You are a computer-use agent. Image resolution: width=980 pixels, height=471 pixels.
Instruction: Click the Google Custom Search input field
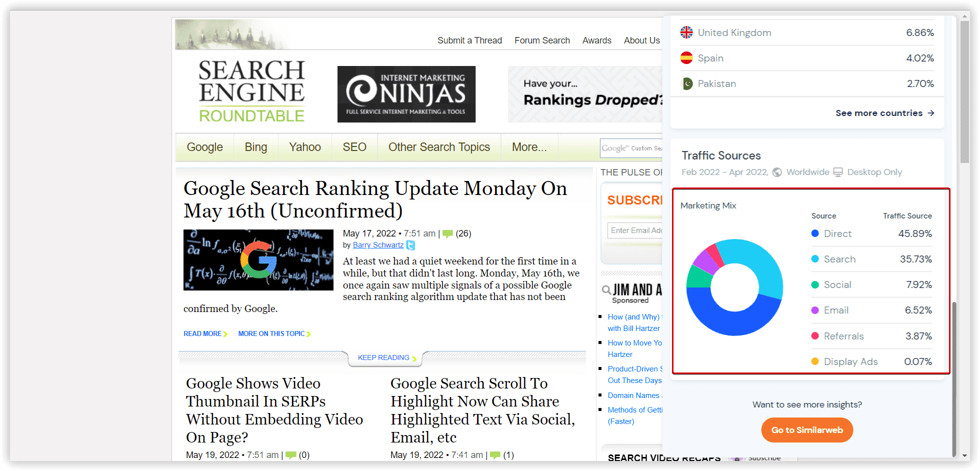[631, 148]
